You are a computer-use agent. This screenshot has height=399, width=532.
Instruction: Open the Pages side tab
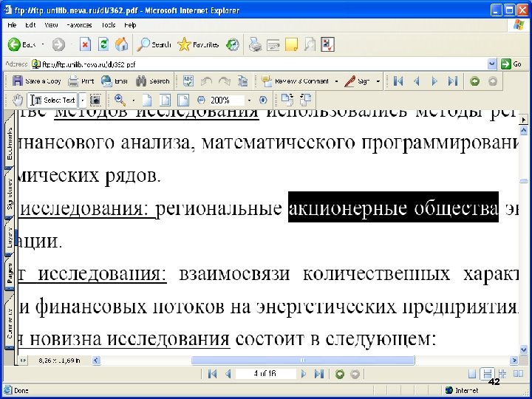(x=9, y=273)
